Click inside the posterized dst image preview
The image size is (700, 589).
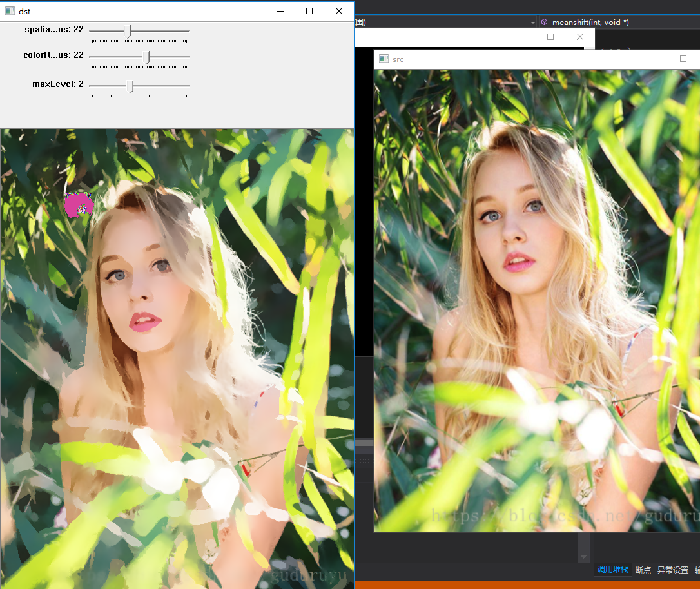click(x=177, y=354)
